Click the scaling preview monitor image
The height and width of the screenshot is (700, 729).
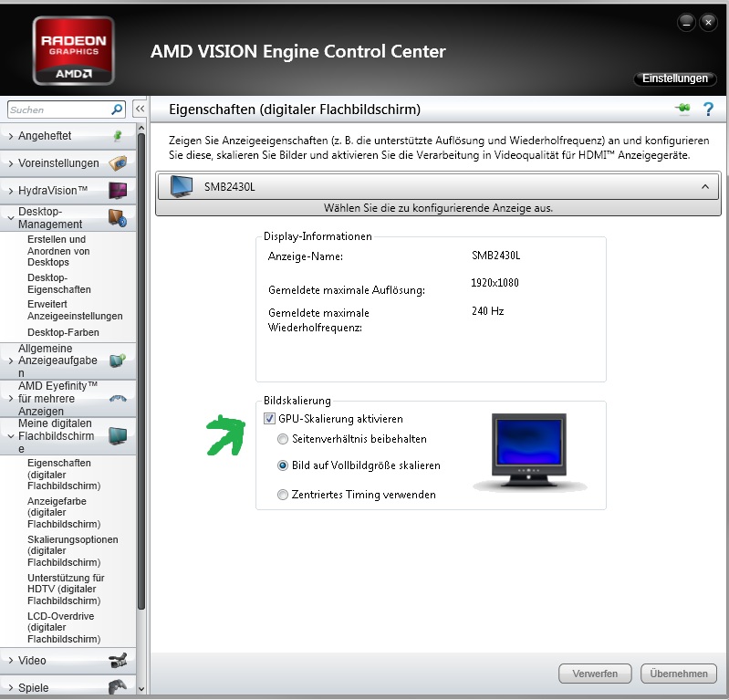tap(529, 451)
